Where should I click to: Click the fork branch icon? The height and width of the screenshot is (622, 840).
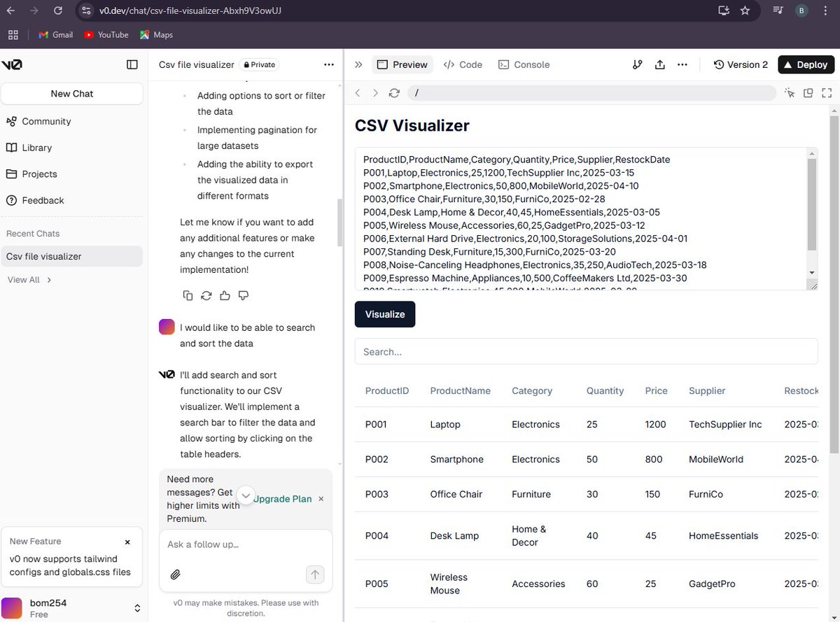click(637, 64)
